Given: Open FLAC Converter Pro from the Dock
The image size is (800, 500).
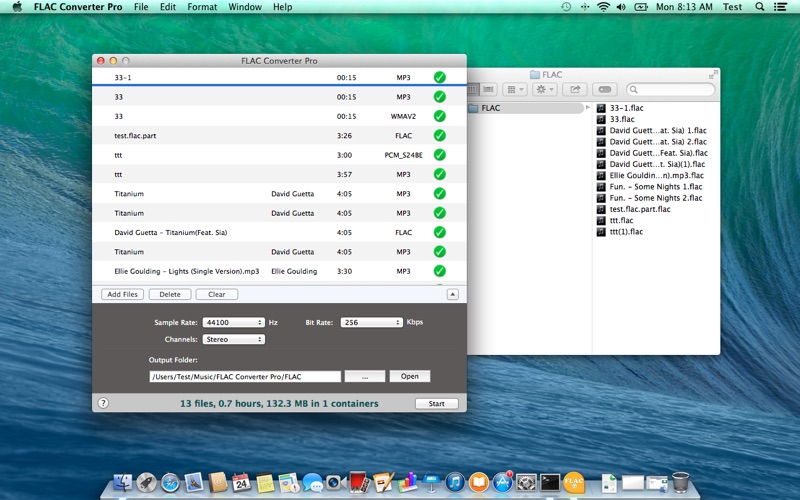Looking at the screenshot, I should tap(573, 482).
